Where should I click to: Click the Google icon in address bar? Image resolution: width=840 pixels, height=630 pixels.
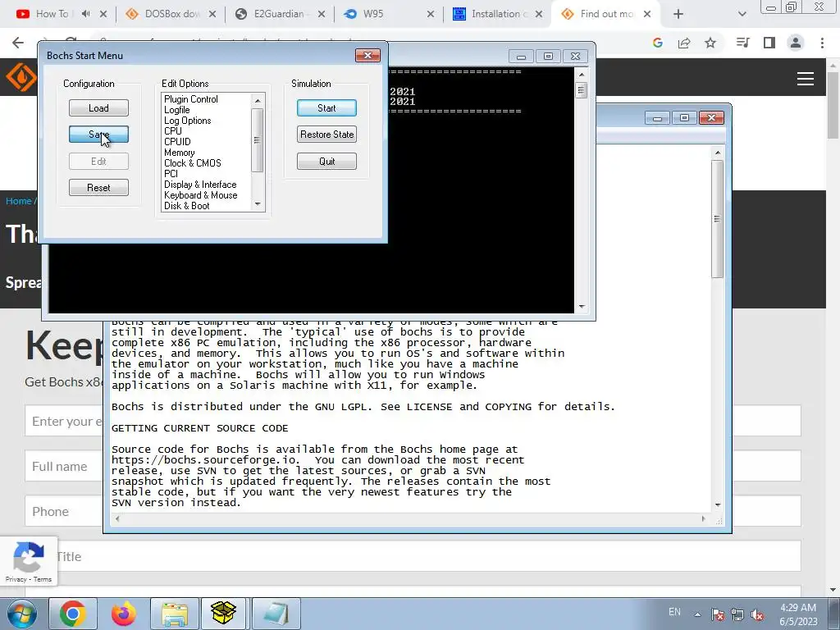click(x=658, y=43)
